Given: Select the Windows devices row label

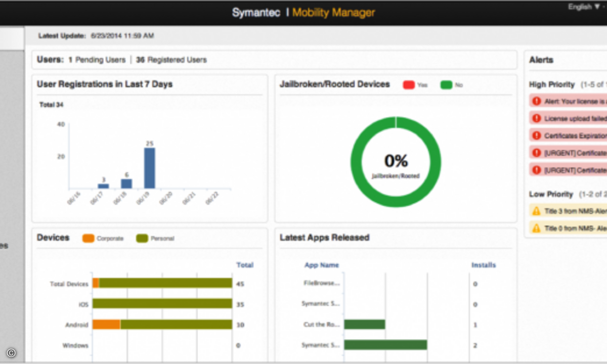Looking at the screenshot, I should click(x=75, y=346).
